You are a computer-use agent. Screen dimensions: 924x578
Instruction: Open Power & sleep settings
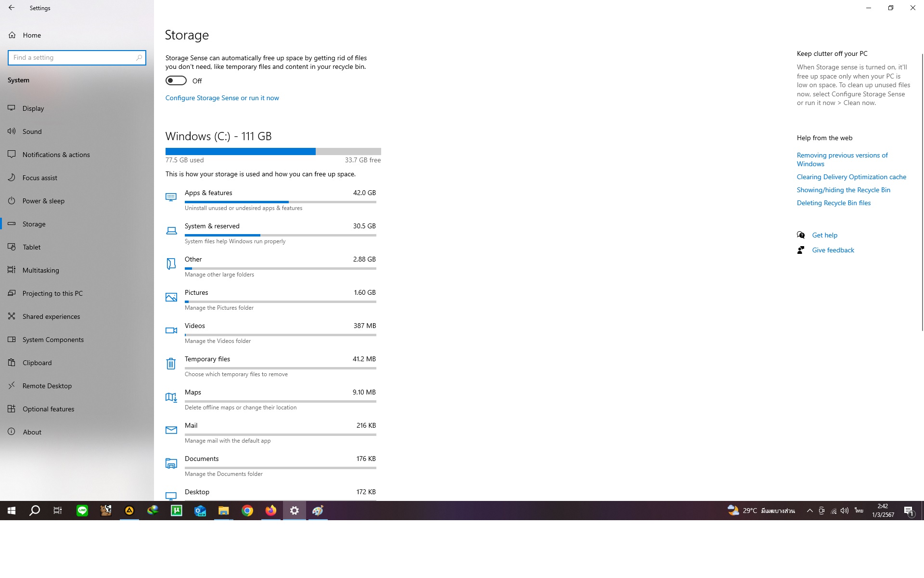[x=77, y=201]
